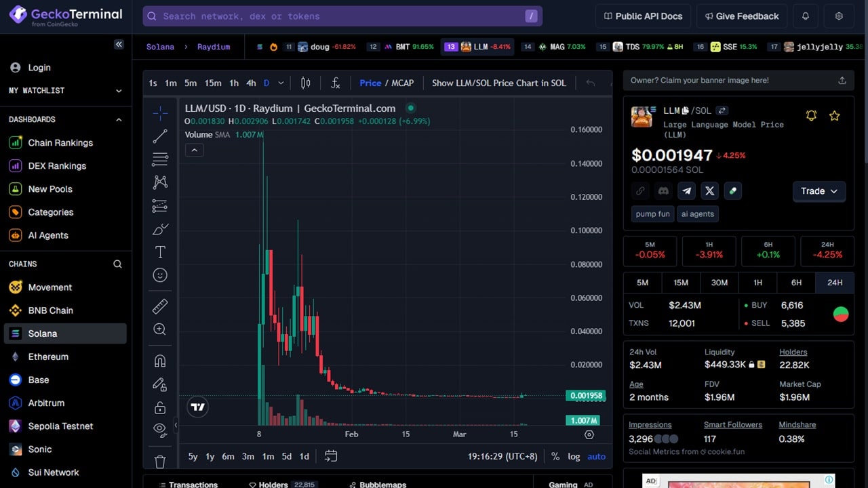Select the 15M stats tab
This screenshot has width=868, height=488.
(681, 283)
